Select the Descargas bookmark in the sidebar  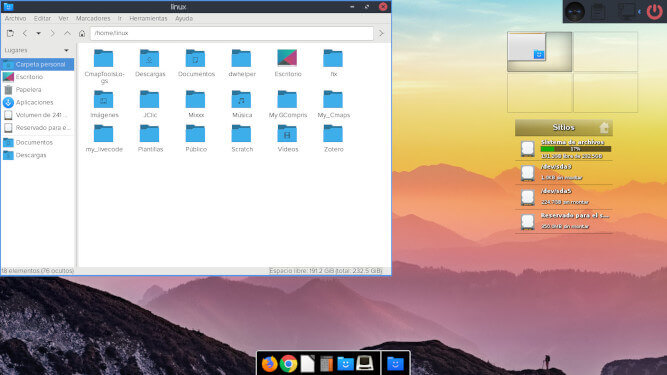tap(37, 155)
